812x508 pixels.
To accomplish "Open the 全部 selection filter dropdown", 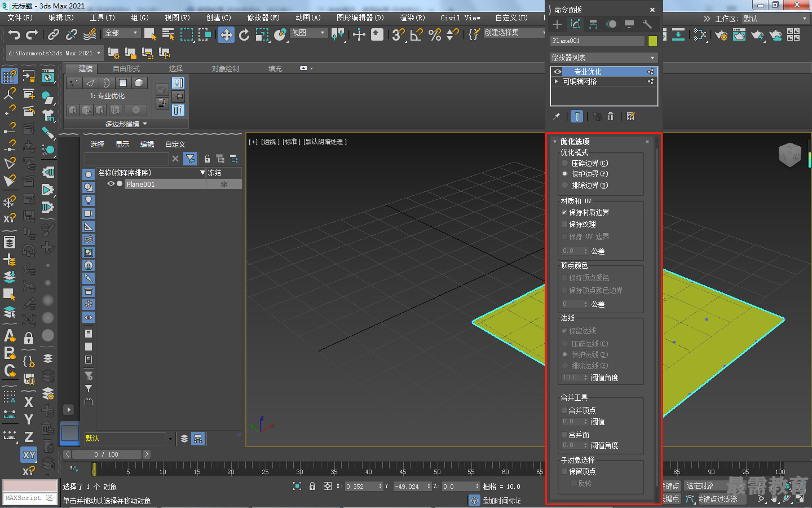I will [x=121, y=33].
